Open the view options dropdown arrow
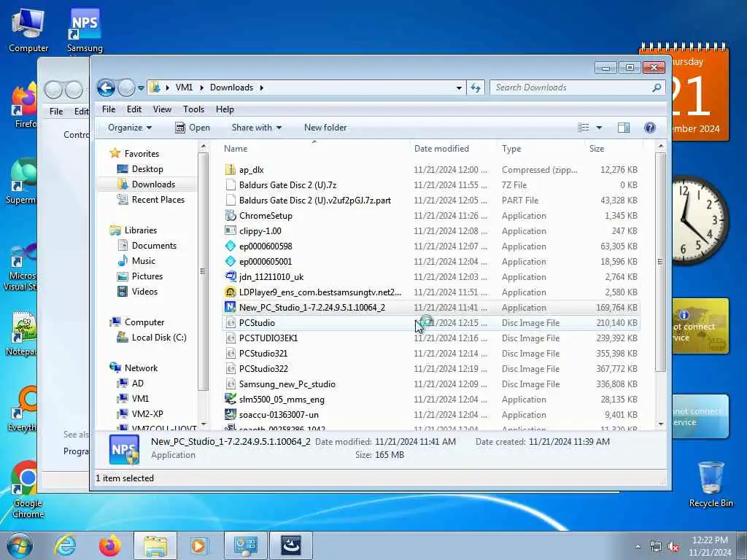This screenshot has width=747, height=560. click(600, 128)
